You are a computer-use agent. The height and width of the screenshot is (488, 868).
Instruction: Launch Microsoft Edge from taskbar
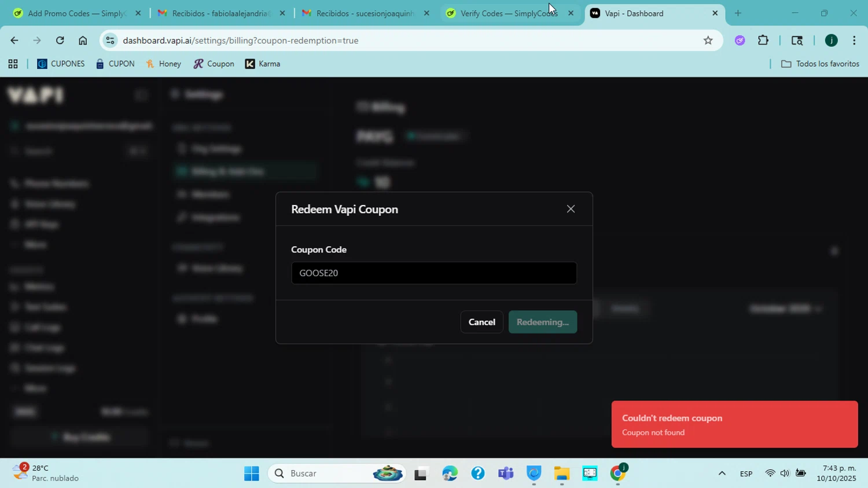coord(450,474)
